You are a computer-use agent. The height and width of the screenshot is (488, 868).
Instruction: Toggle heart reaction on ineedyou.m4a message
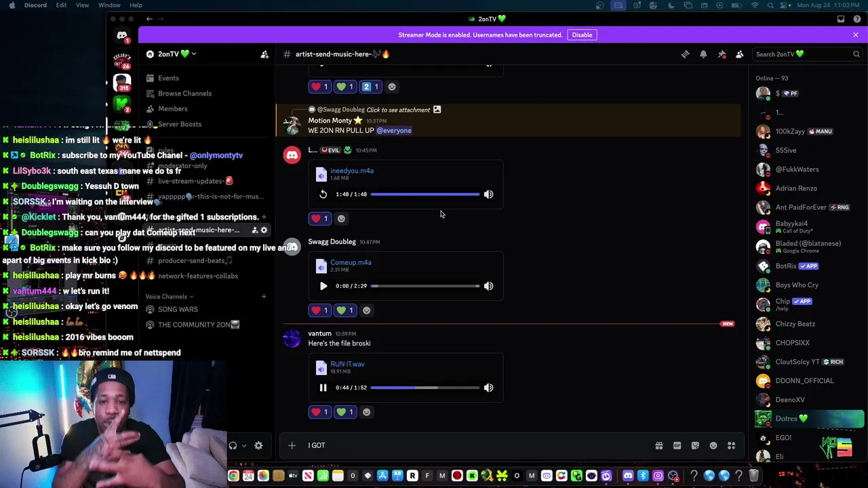click(x=319, y=218)
